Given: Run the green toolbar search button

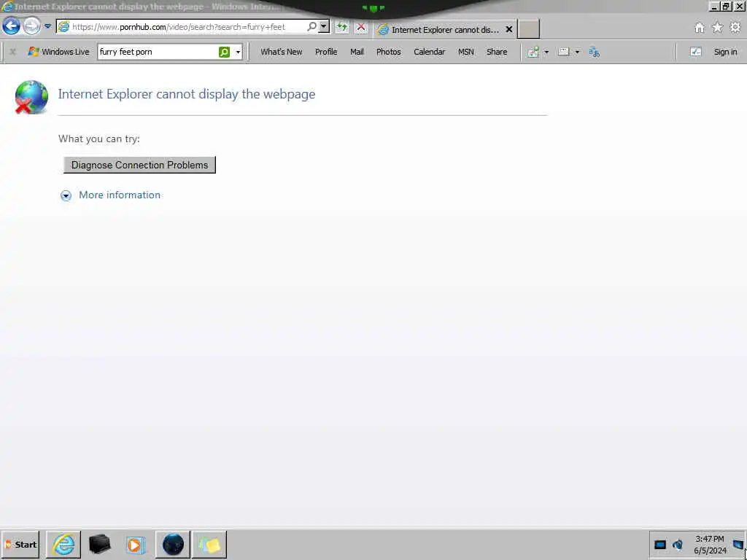Looking at the screenshot, I should [225, 52].
